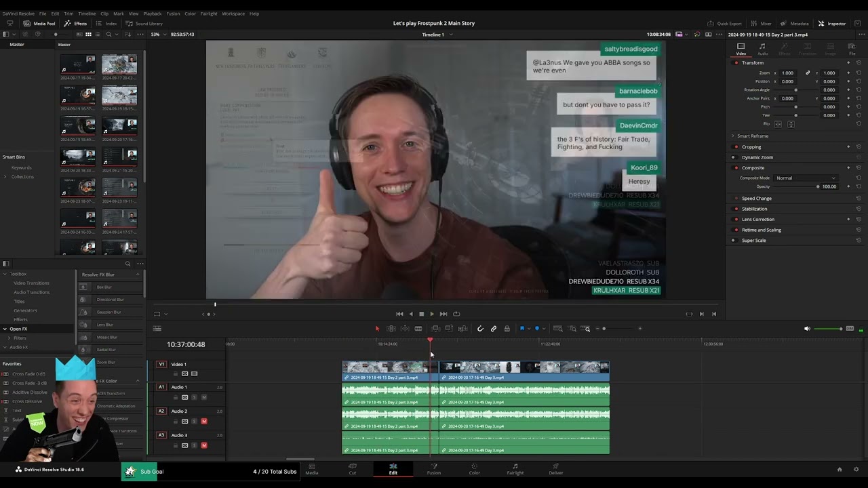Screen dimensions: 868x488
Task: Open Timeline View Options icon
Action: click(157, 329)
